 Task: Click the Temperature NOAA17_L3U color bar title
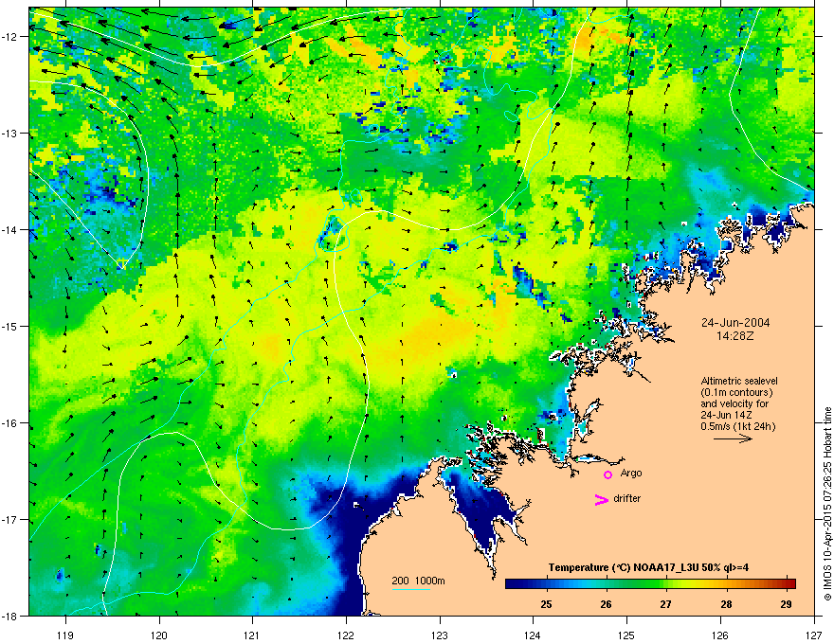(x=648, y=567)
